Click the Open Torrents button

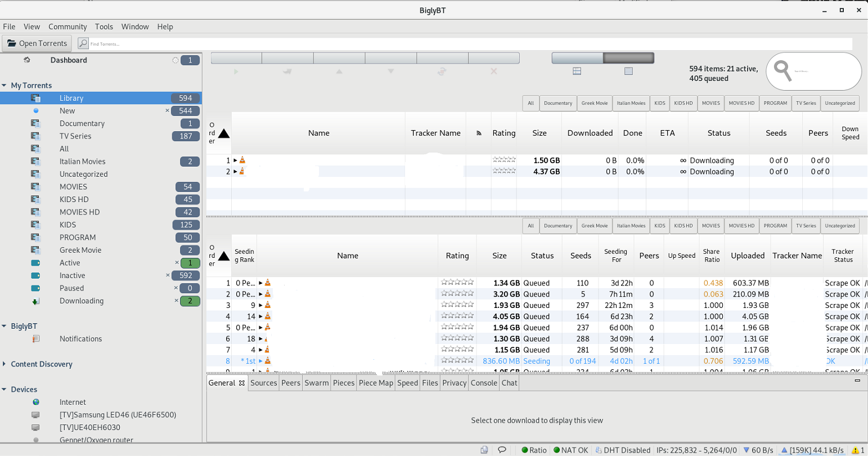[x=37, y=43]
